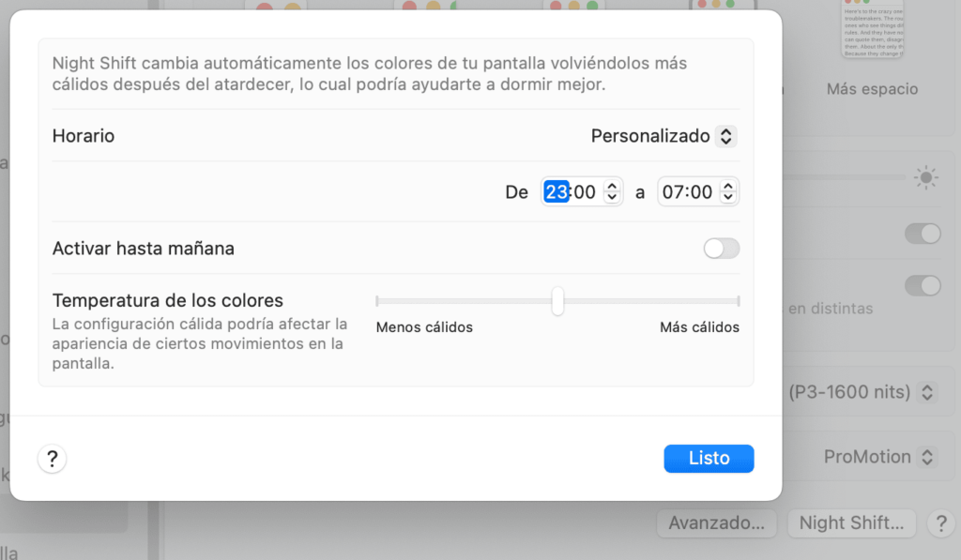
Task: Select the 07:00 end time field
Action: click(x=689, y=191)
